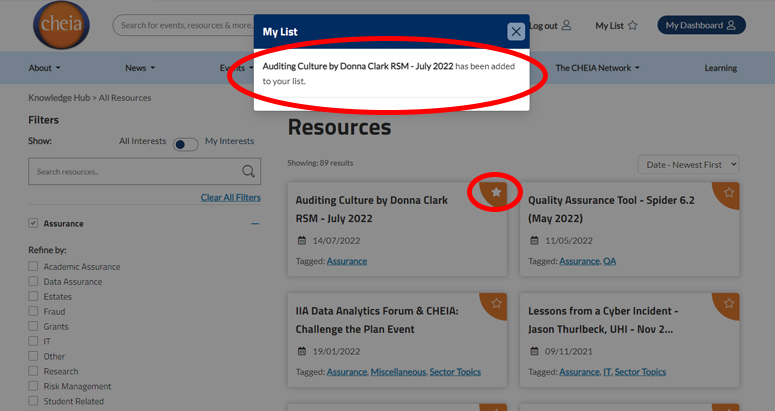Open Lessons from a Cyber Incident title
Screen dimensions: 775x411
603,320
